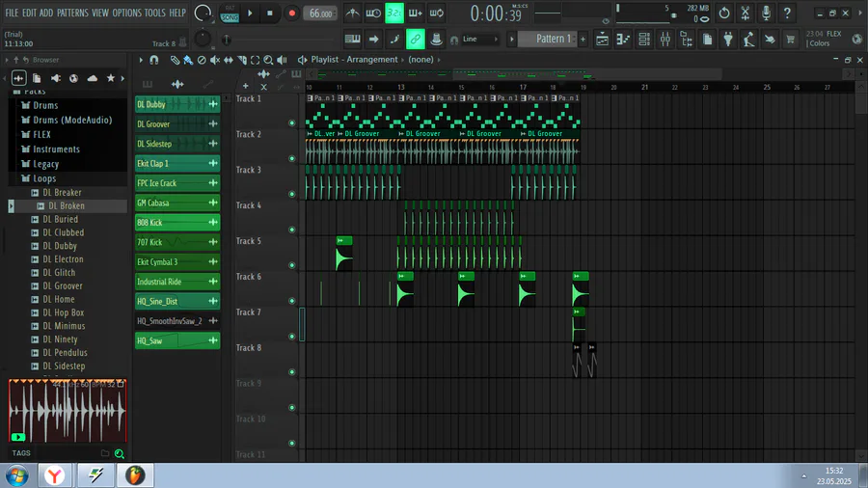Toggle typing keyboard to piano button

click(353, 39)
